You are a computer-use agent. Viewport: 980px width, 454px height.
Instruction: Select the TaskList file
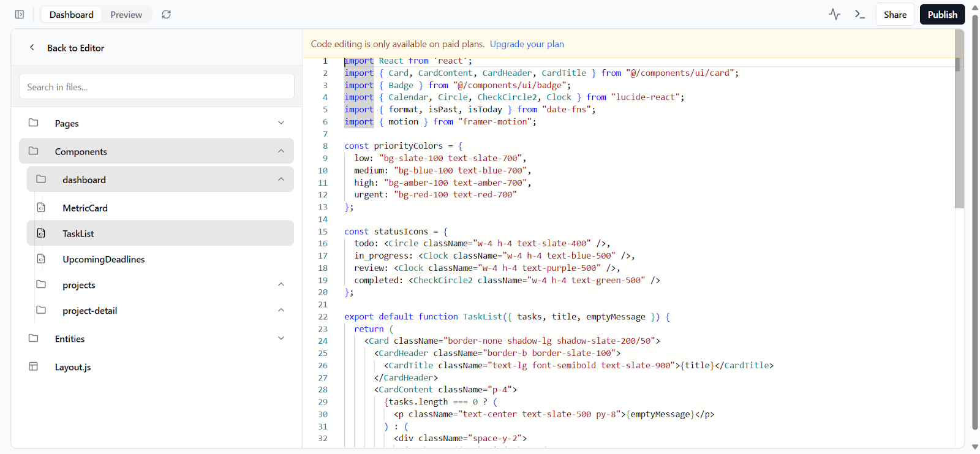(x=160, y=233)
